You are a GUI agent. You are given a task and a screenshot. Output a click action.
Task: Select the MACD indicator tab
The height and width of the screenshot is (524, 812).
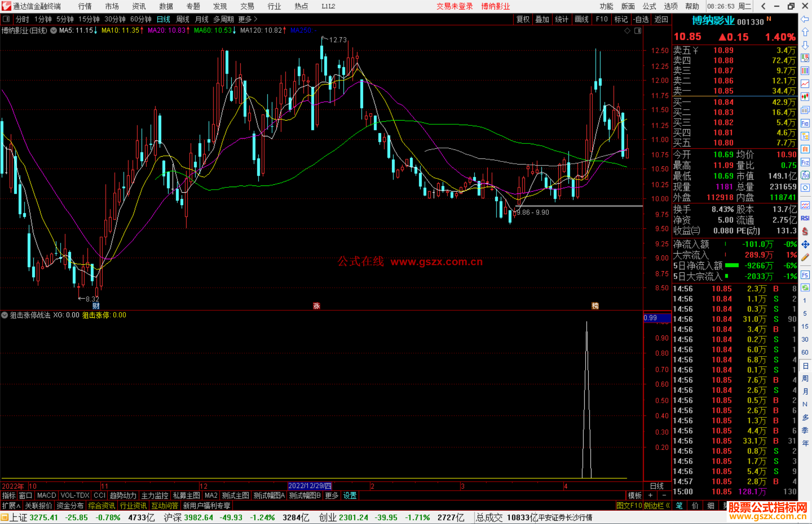47,495
